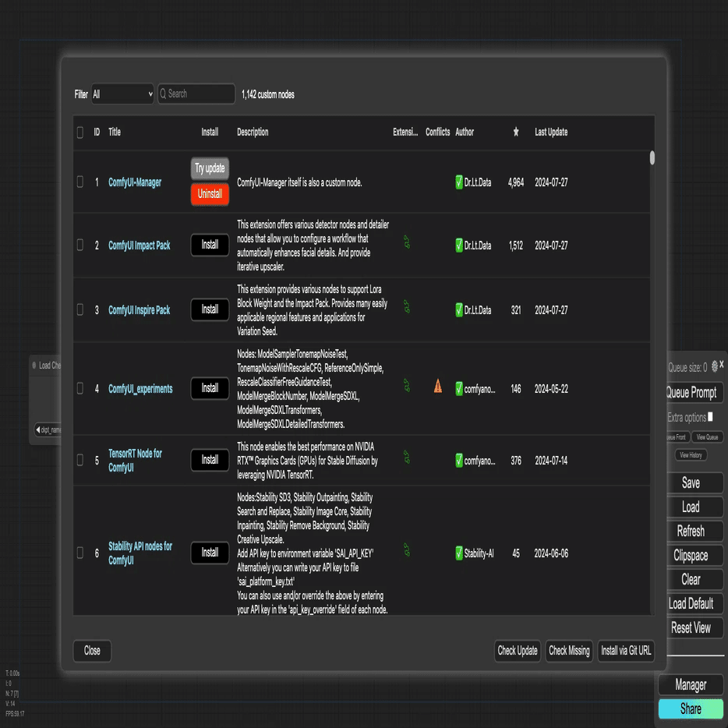Viewport: 728px width, 728px height.
Task: Sort the table by the ID column
Action: click(x=97, y=132)
